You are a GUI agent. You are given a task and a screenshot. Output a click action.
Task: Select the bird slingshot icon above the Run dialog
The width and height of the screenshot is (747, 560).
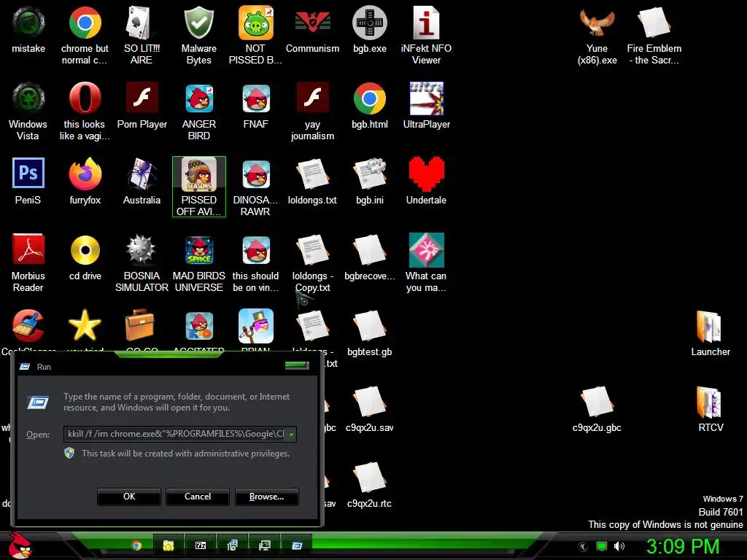(x=256, y=326)
